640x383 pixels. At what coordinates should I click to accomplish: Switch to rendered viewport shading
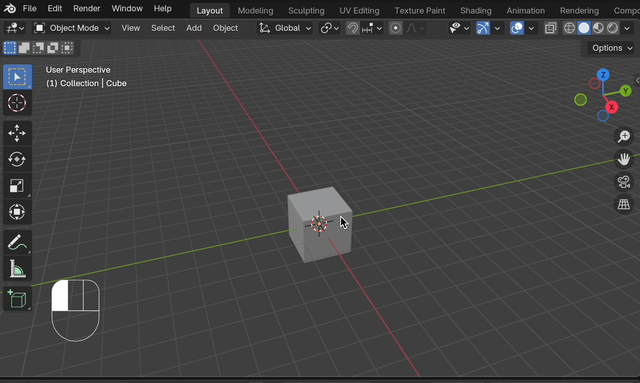(613, 28)
